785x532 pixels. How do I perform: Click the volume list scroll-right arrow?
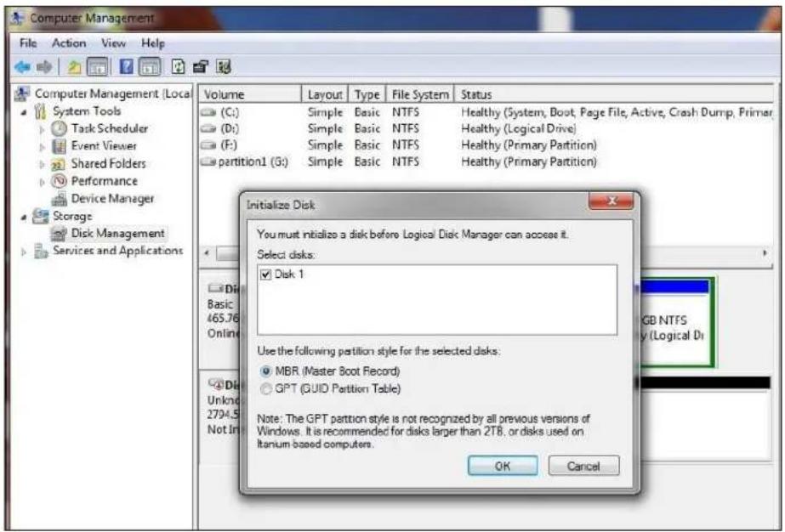point(765,253)
